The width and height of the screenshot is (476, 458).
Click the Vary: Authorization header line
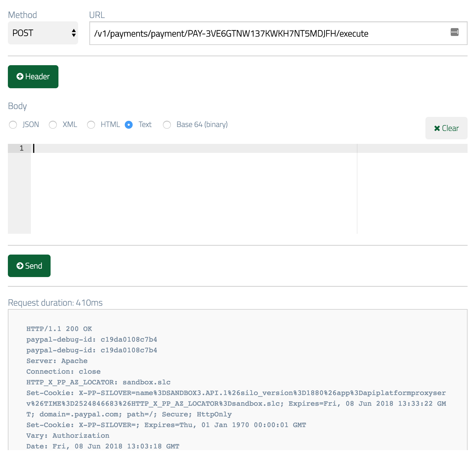point(68,436)
